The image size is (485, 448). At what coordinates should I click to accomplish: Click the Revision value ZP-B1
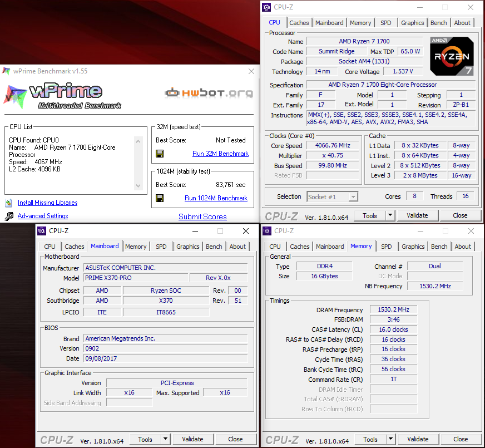pos(461,105)
